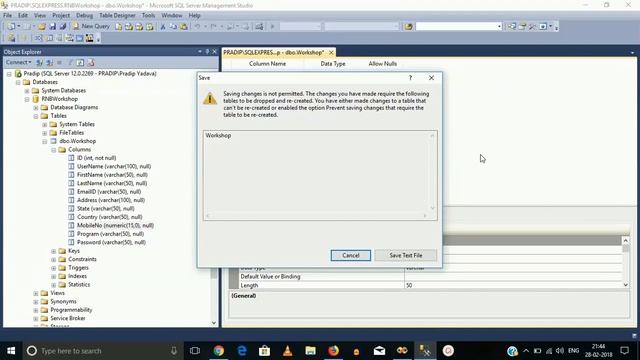Click Save Text File button
This screenshot has height=360, width=640.
[x=406, y=255]
